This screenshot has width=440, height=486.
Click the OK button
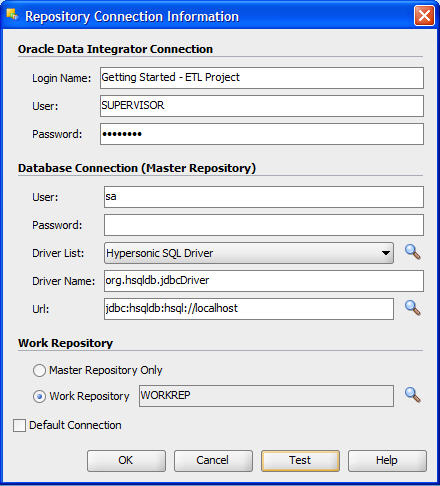pyautogui.click(x=126, y=461)
